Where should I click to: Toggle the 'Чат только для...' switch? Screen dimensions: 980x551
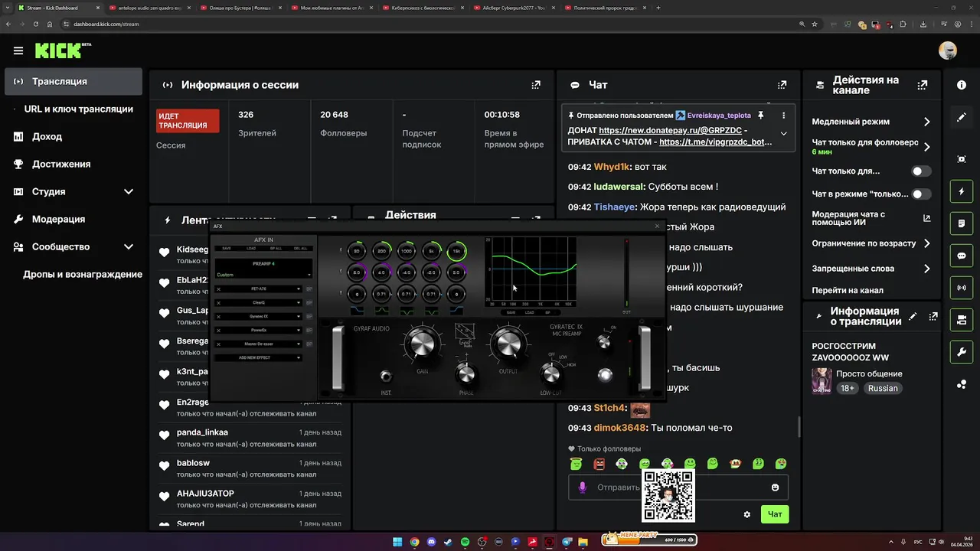tap(921, 171)
